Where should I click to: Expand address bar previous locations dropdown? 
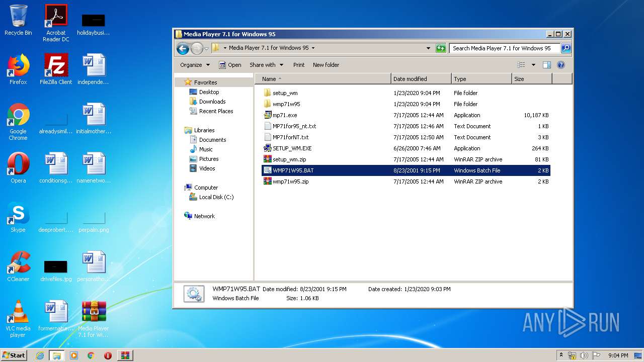coord(428,48)
